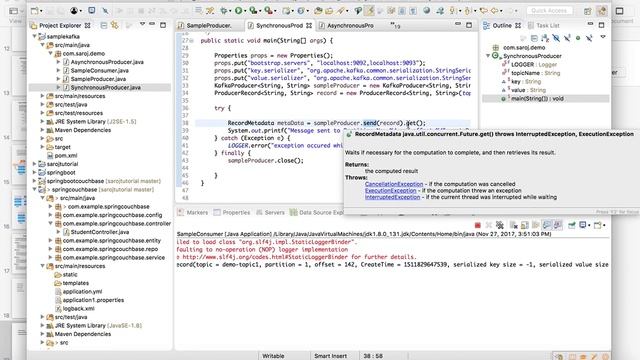This screenshot has height=360, width=640.
Task: Toggle Mark Occurrences in main toolbar
Action: pyautogui.click(x=369, y=11)
